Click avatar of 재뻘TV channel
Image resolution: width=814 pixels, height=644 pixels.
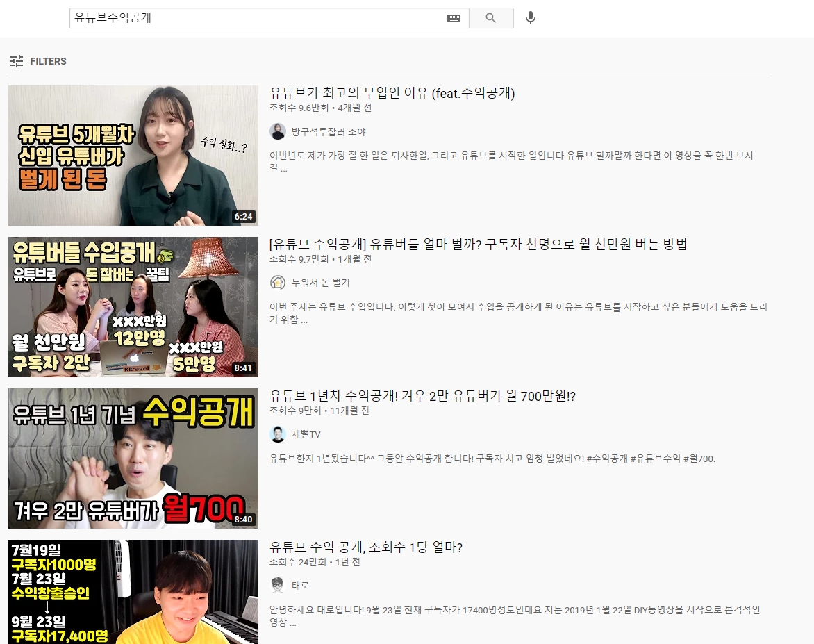point(278,434)
